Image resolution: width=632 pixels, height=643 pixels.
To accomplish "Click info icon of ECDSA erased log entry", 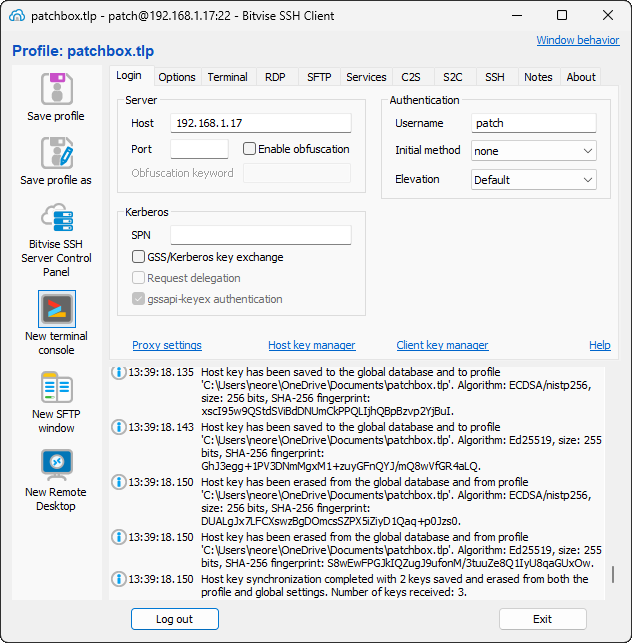I will pyautogui.click(x=119, y=482).
